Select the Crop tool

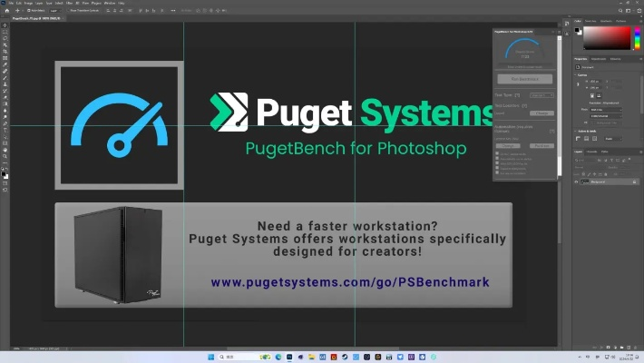[x=5, y=51]
